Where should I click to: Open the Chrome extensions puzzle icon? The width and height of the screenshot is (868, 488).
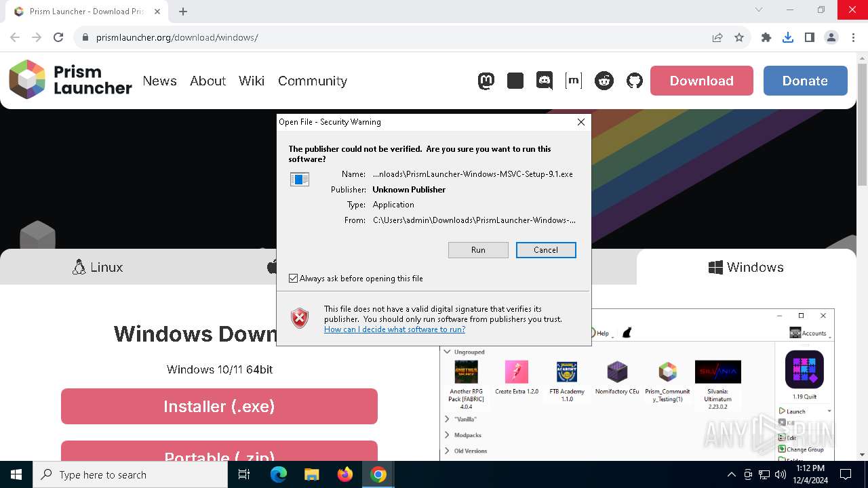click(x=766, y=37)
